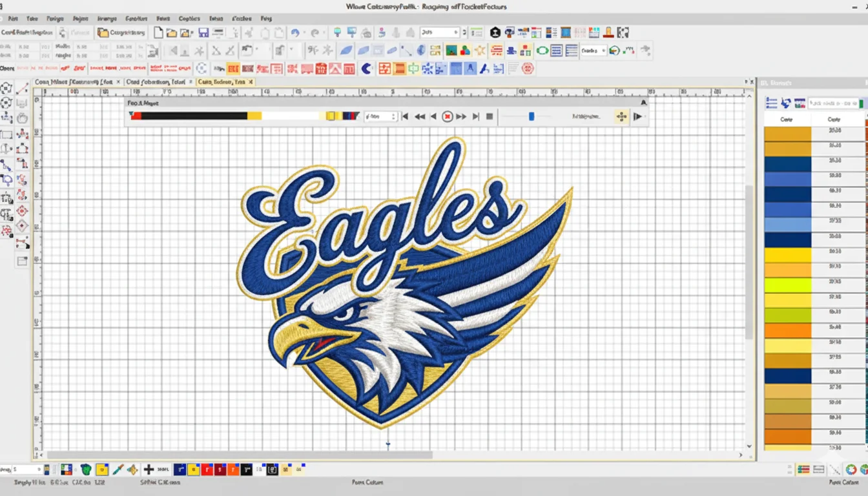868x496 pixels.
Task: Click the green oval shape icon
Action: coord(542,50)
